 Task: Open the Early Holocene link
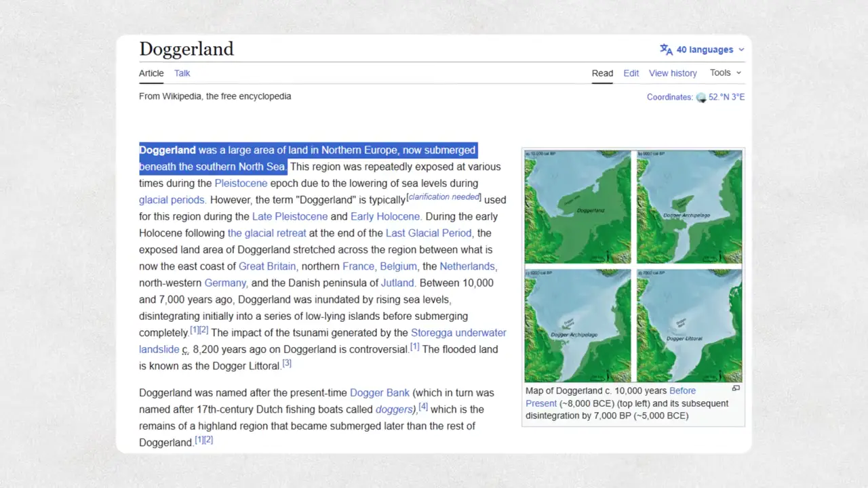(386, 216)
